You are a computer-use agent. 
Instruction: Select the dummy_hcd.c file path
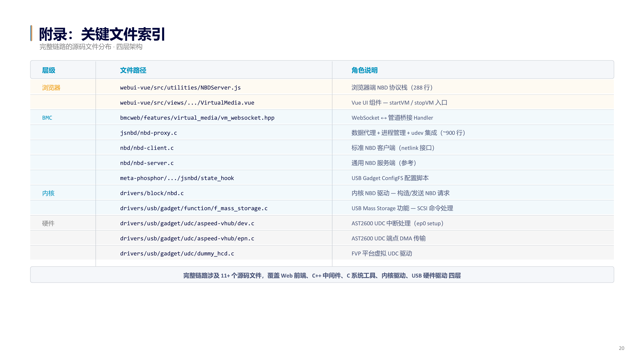point(177,254)
